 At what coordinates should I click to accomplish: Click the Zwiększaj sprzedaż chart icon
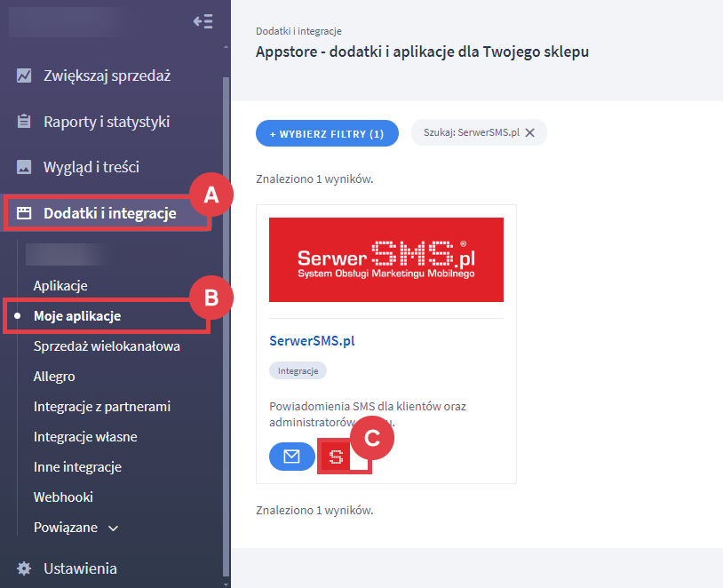pos(24,75)
